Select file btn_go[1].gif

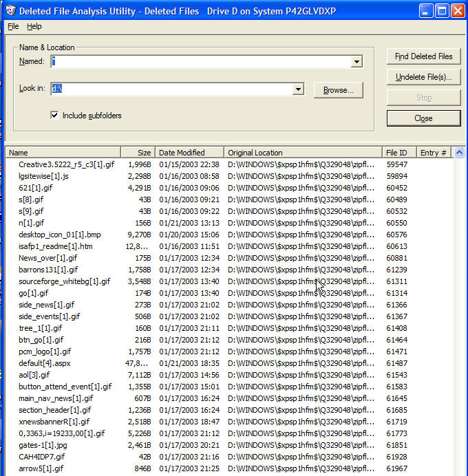(x=41, y=340)
